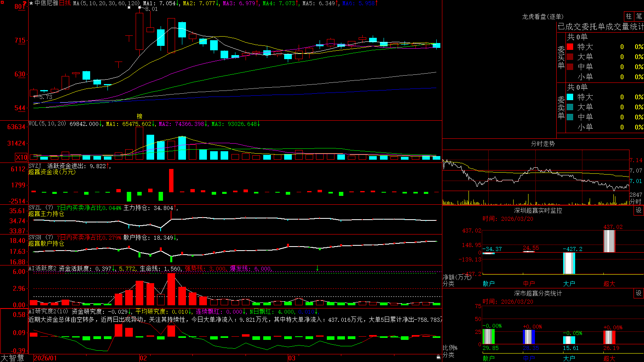Click the 日线 period label
644x362 pixels.
tap(65, 3)
